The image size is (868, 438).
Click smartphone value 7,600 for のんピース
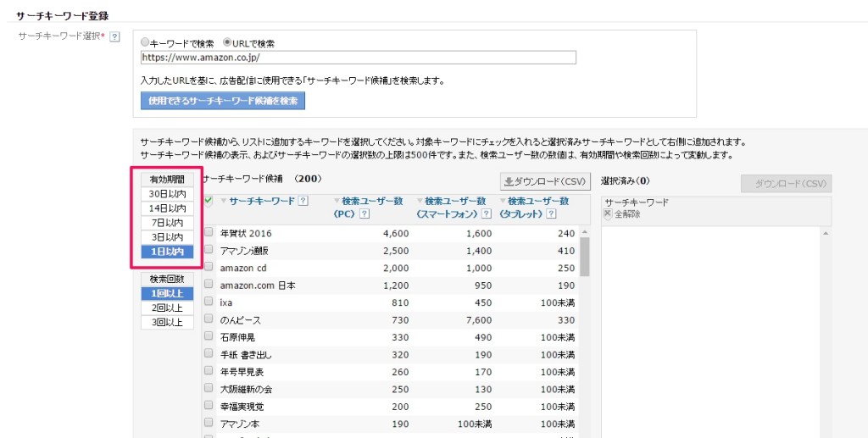click(479, 320)
